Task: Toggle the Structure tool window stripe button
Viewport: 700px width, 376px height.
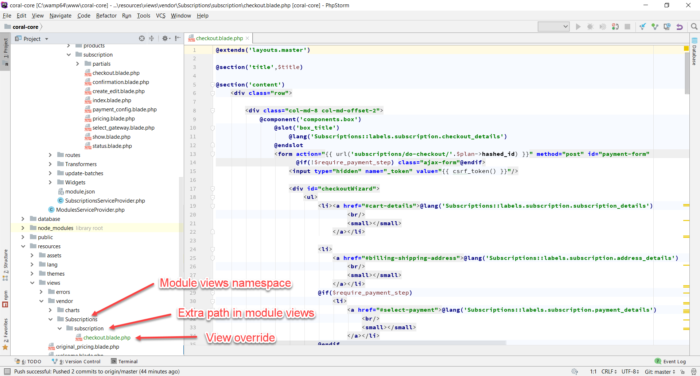Action: [x=5, y=265]
